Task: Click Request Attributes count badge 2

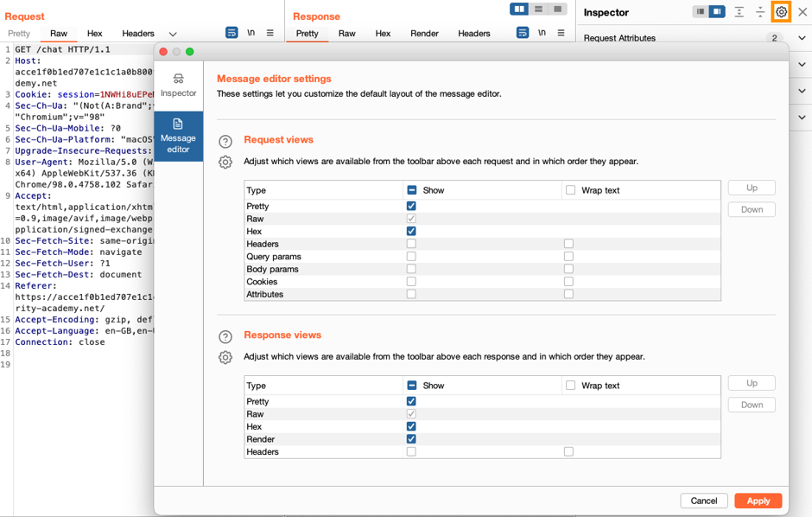Action: click(x=774, y=38)
